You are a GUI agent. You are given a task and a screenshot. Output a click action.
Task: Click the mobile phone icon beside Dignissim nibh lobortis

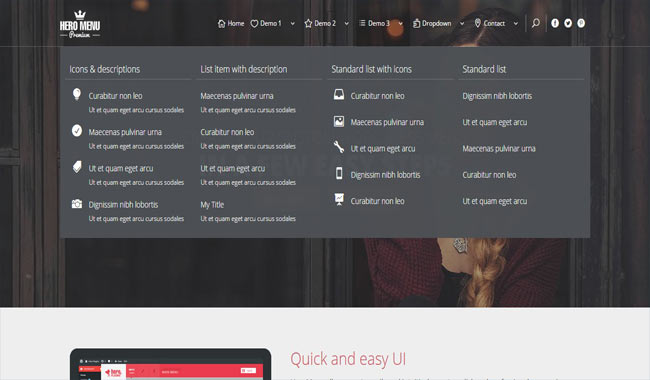(x=339, y=173)
